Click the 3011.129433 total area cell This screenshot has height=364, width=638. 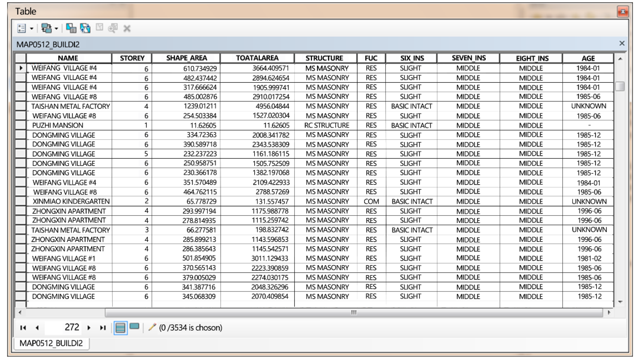[257, 258]
